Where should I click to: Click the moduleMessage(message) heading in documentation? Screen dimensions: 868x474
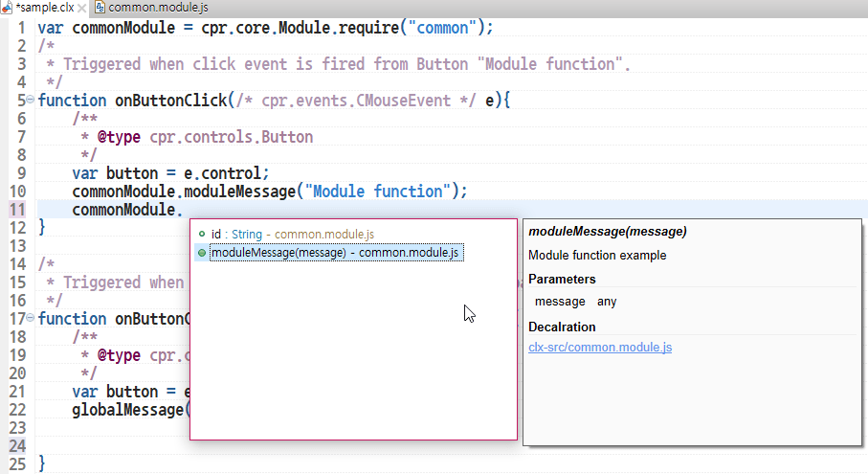(608, 232)
